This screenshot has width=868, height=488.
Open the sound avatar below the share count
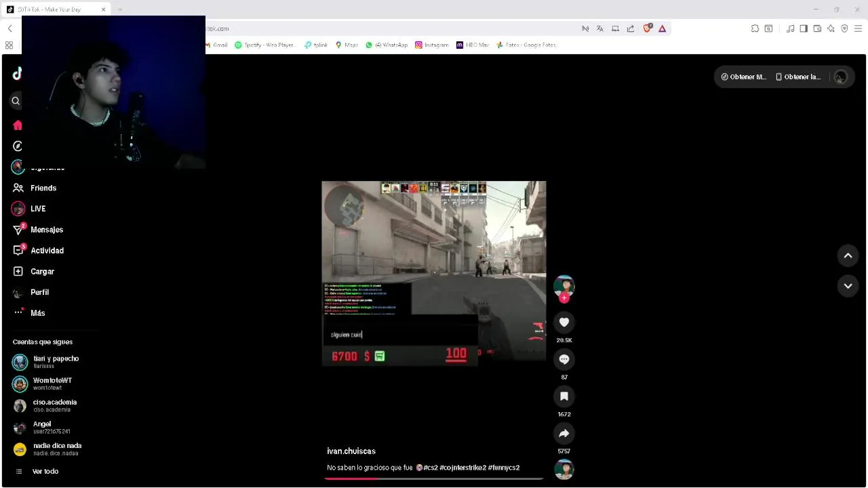pyautogui.click(x=564, y=470)
